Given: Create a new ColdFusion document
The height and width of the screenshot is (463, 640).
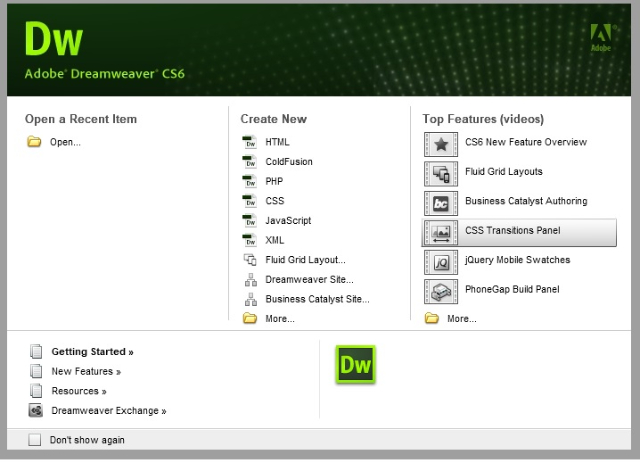Looking at the screenshot, I should point(289,161).
